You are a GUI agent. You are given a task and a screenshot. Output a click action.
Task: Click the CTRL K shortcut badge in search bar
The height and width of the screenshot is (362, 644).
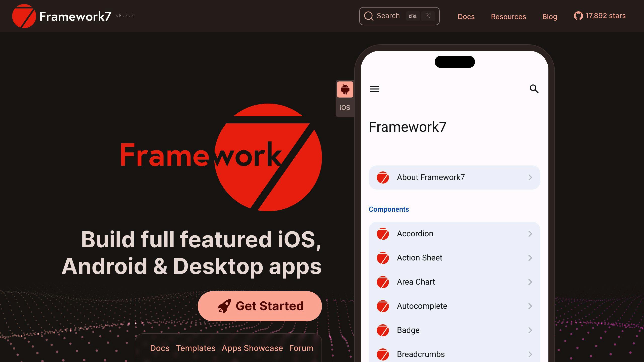tap(420, 16)
